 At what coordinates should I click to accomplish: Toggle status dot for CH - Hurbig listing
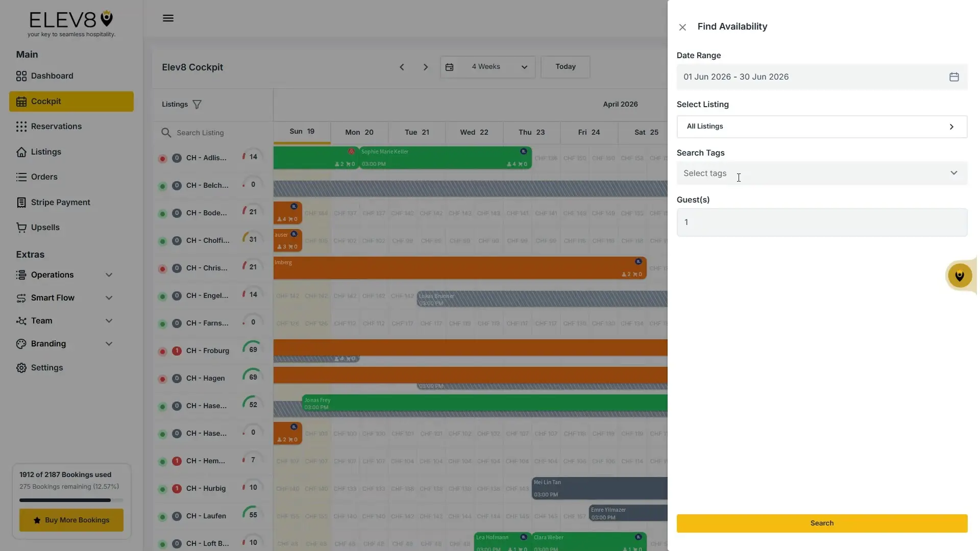162,489
